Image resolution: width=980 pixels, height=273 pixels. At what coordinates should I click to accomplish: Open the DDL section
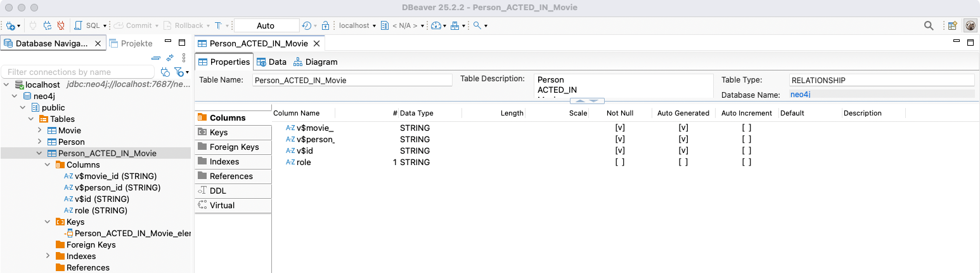tap(233, 190)
